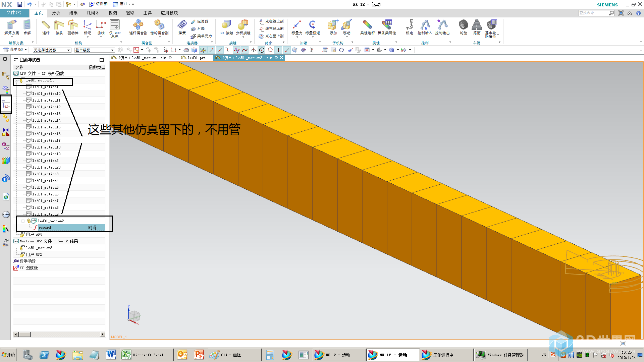Toggle the snap midpoint option
The width and height of the screenshot is (644, 362).
pyautogui.click(x=220, y=50)
